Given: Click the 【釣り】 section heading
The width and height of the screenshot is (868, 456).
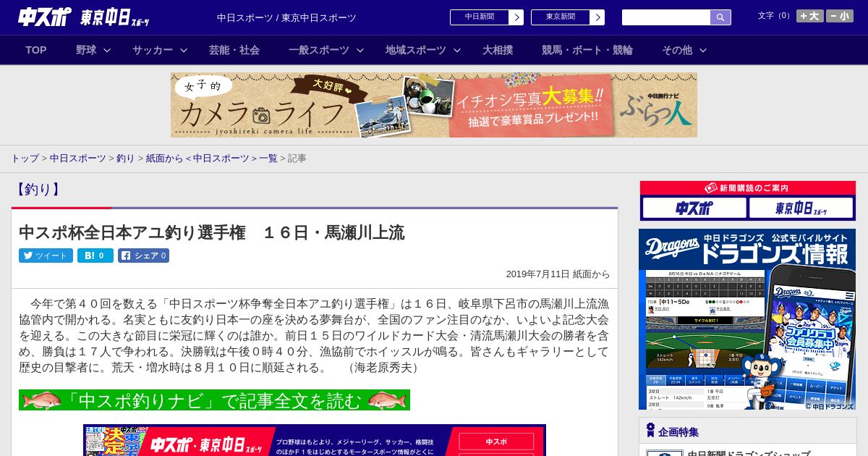Looking at the screenshot, I should tap(38, 190).
